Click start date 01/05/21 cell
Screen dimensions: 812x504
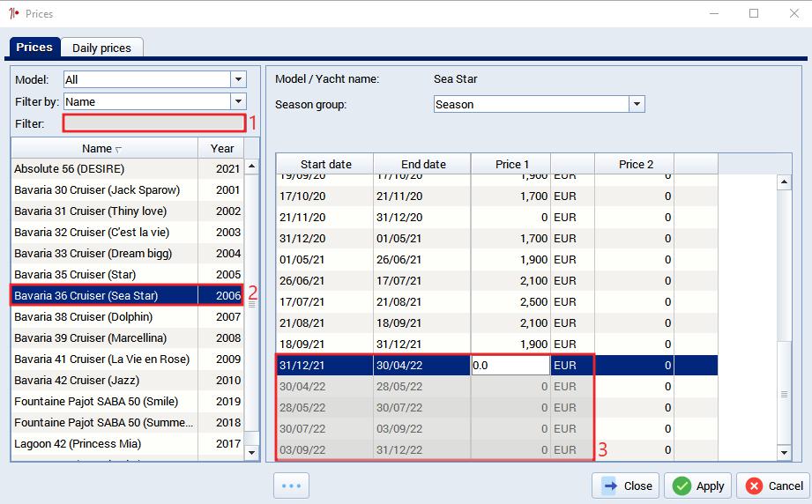click(324, 260)
